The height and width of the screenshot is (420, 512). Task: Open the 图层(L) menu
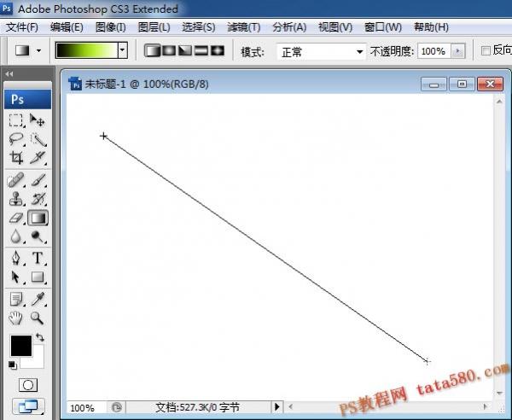click(154, 27)
